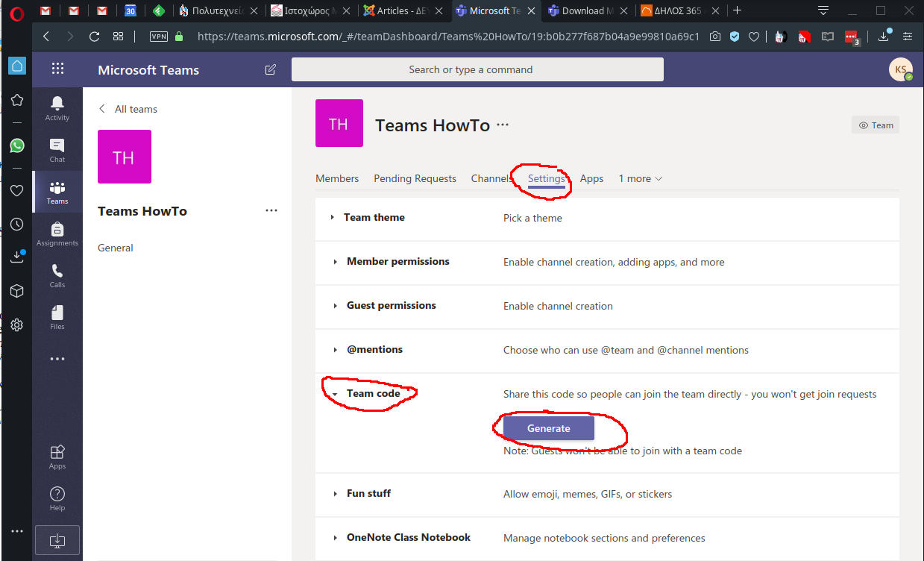Open the Apps store icon in sidebar
The height and width of the screenshot is (561, 924).
pyautogui.click(x=57, y=457)
